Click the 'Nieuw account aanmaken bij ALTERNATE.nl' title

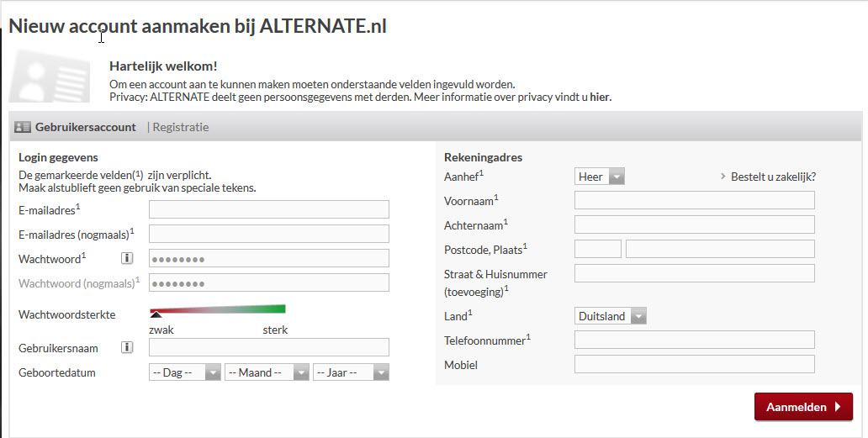point(198,26)
